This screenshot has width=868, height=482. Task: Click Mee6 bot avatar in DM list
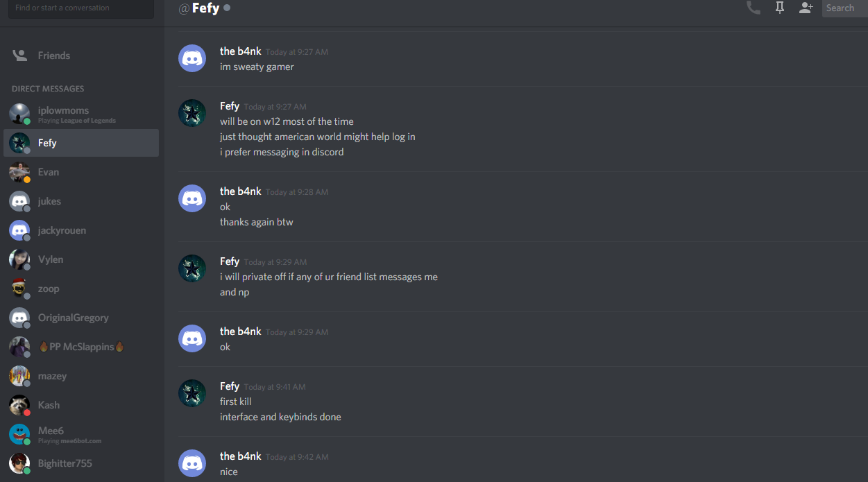(19, 434)
